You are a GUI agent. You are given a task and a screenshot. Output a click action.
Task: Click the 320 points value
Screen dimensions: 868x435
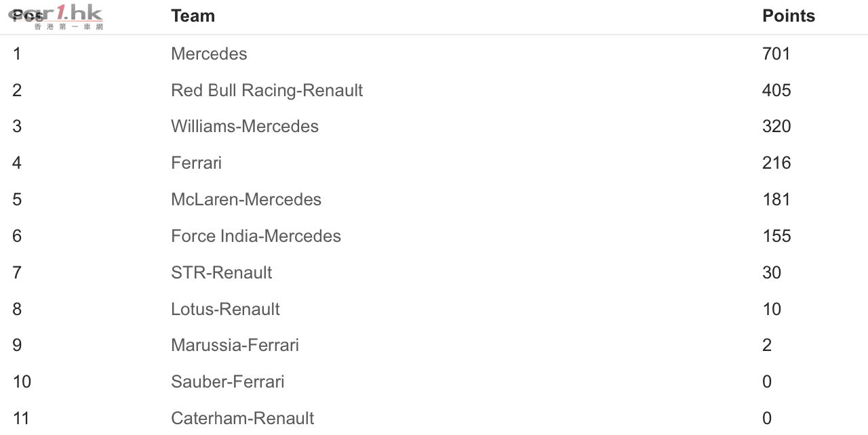pos(776,127)
